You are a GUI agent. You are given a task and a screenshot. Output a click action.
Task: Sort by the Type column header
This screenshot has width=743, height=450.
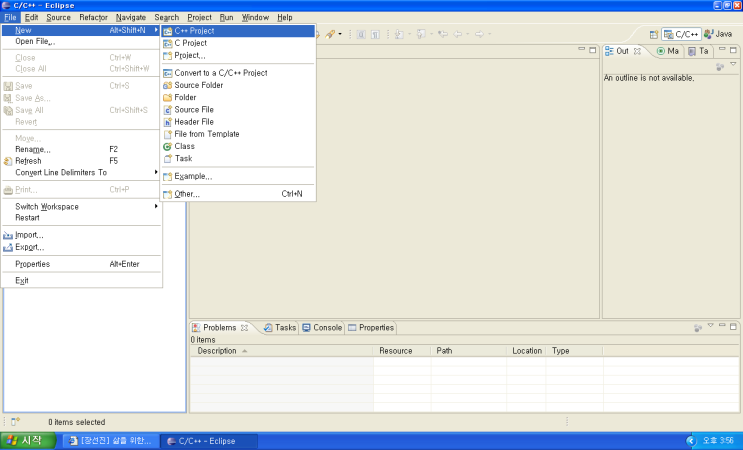(574, 351)
